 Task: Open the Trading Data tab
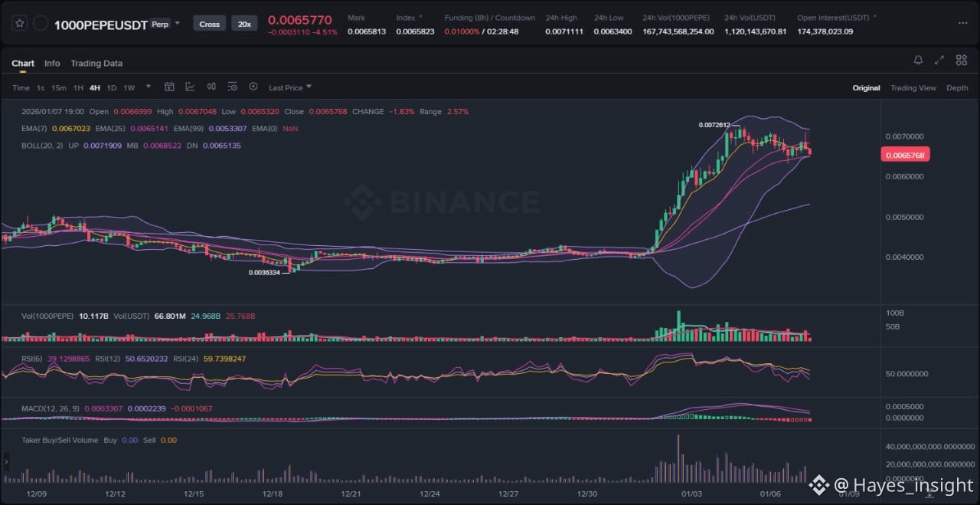[96, 63]
